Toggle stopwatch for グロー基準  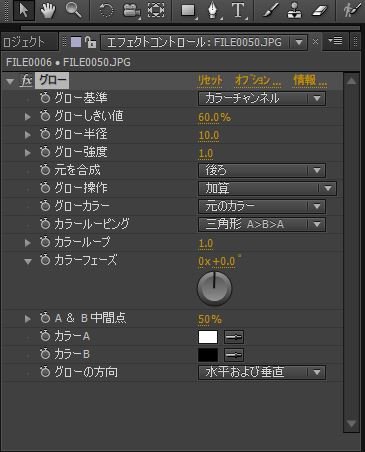(x=45, y=98)
